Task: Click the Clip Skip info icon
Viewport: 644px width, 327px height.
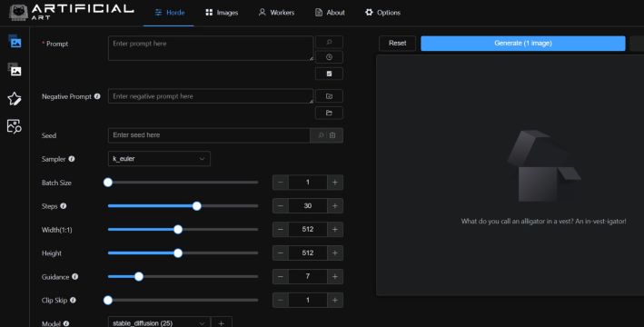Action: (73, 300)
